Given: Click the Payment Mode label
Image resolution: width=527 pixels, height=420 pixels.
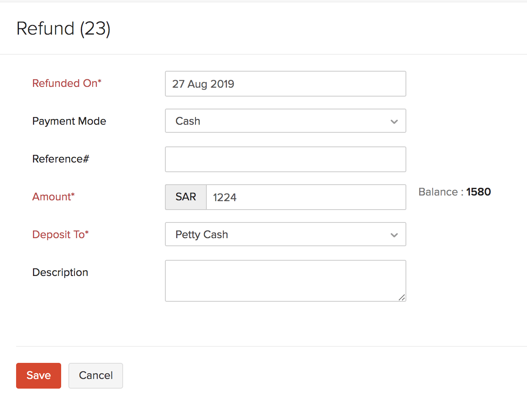Looking at the screenshot, I should tap(69, 121).
